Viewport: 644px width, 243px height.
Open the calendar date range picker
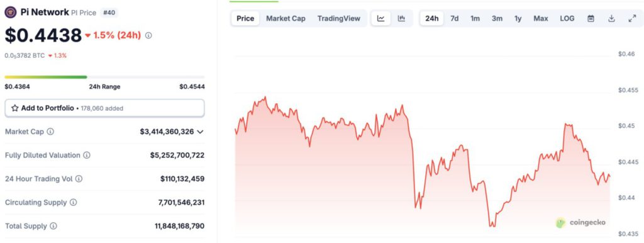[591, 18]
